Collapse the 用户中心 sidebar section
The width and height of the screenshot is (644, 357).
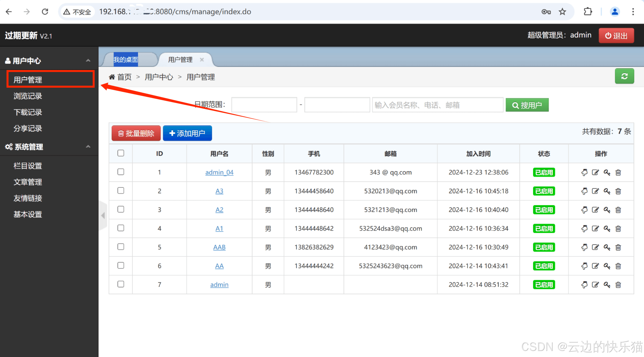tap(88, 60)
